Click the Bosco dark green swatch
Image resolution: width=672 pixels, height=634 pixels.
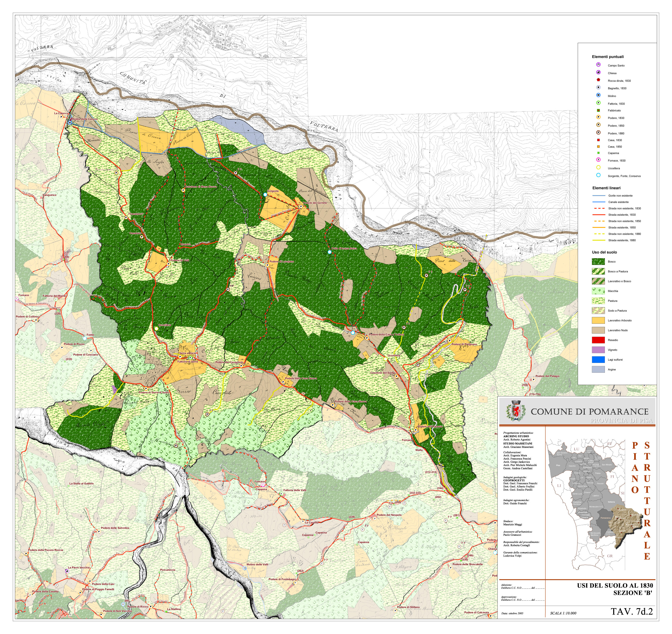[x=598, y=261]
